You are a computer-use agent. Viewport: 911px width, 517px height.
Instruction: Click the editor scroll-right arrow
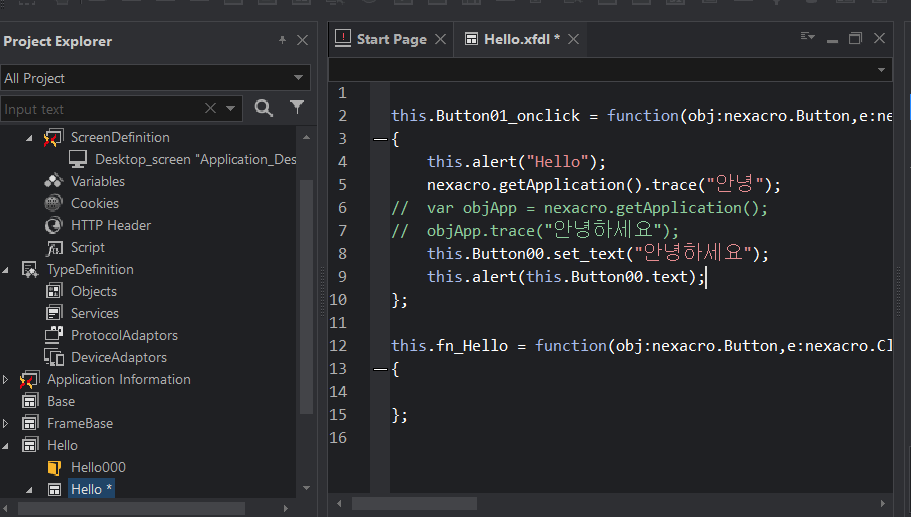tap(883, 504)
